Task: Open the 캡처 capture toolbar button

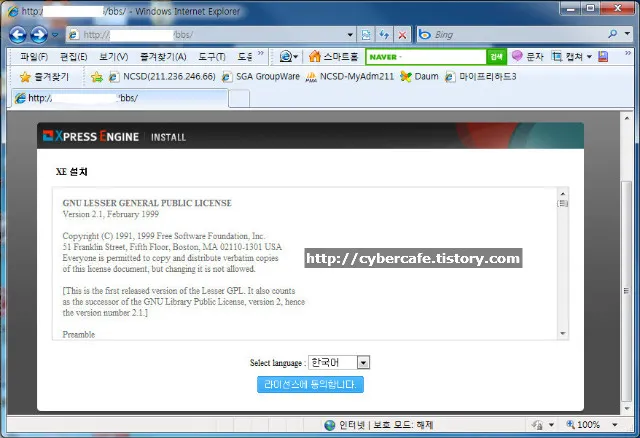Action: point(572,57)
